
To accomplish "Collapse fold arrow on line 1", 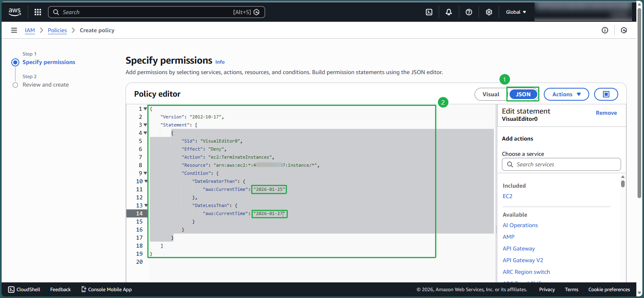I will [x=145, y=109].
